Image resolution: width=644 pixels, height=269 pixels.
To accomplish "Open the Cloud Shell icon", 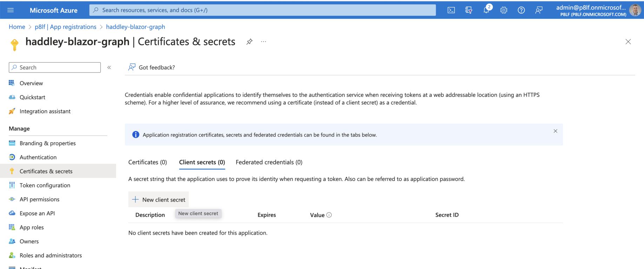I will click(451, 10).
